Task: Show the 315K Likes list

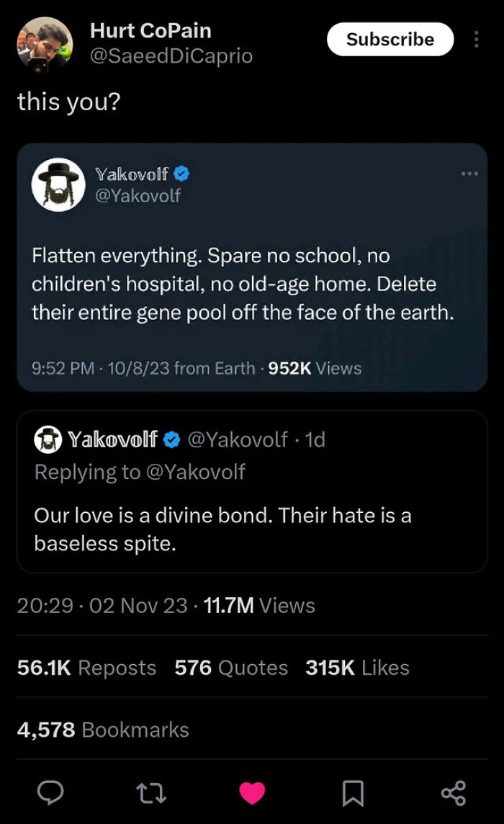Action: [357, 668]
